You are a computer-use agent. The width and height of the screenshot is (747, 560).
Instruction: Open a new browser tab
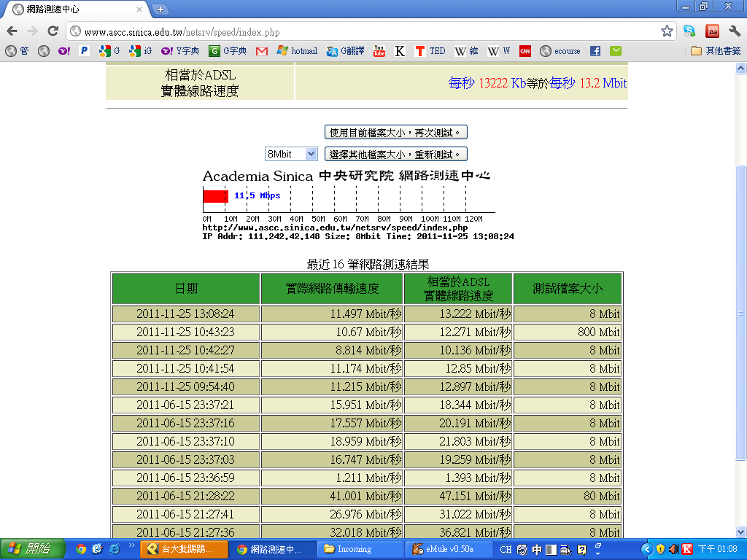pos(160,9)
